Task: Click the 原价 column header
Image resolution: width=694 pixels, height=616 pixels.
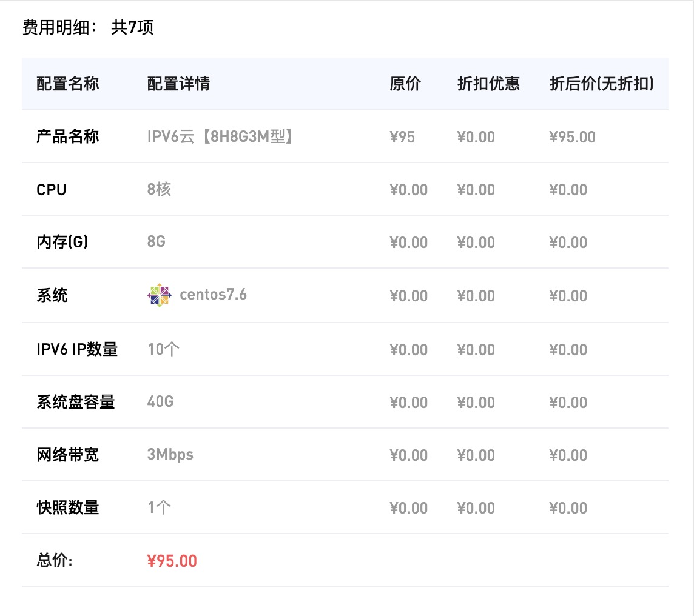Action: click(x=405, y=84)
